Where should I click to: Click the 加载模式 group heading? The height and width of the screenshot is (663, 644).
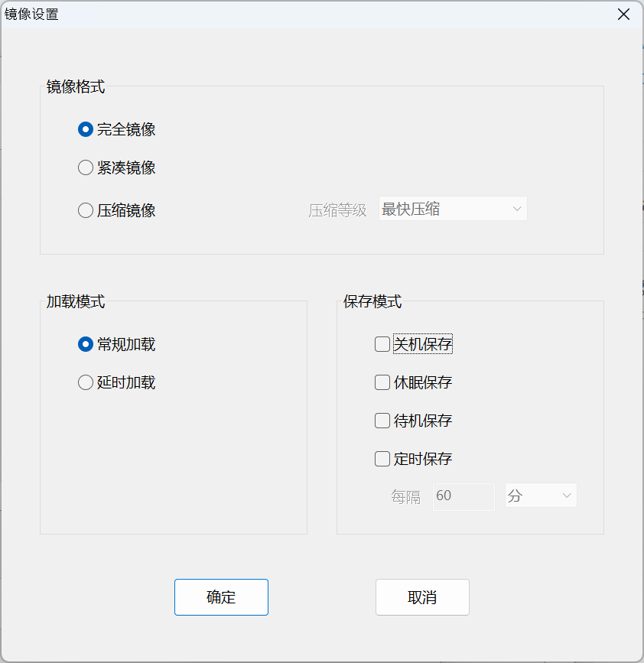(x=76, y=301)
